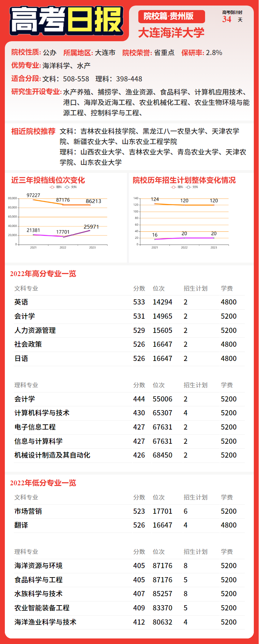Screen dimensions: 259x644
Task: Select the 翻译 major
Action: pyautogui.click(x=21, y=525)
